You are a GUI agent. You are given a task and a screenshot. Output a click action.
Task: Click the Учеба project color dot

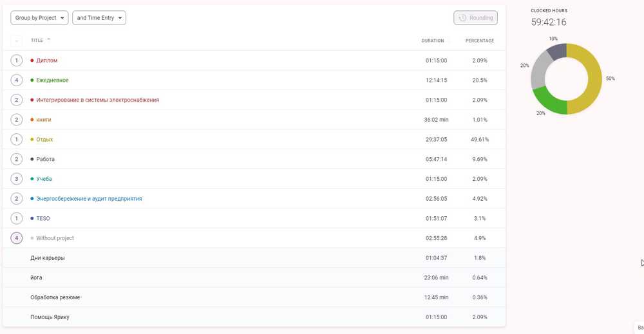tap(32, 179)
